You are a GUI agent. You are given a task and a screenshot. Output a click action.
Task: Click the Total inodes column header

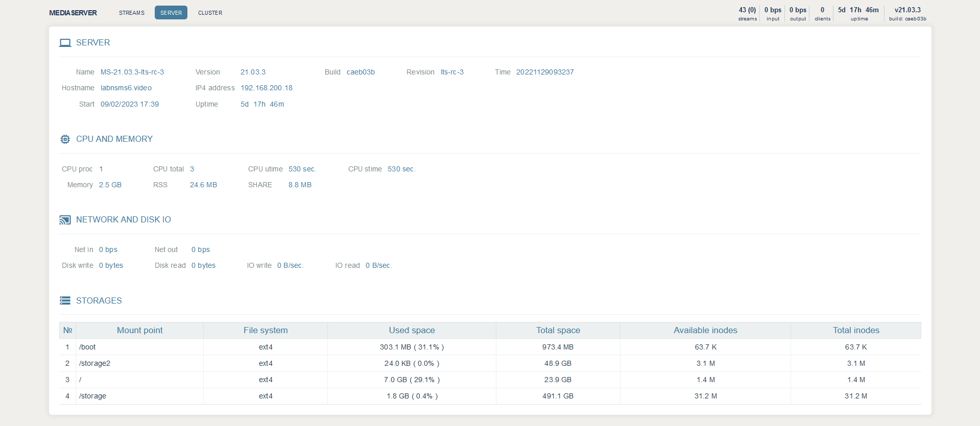(856, 331)
